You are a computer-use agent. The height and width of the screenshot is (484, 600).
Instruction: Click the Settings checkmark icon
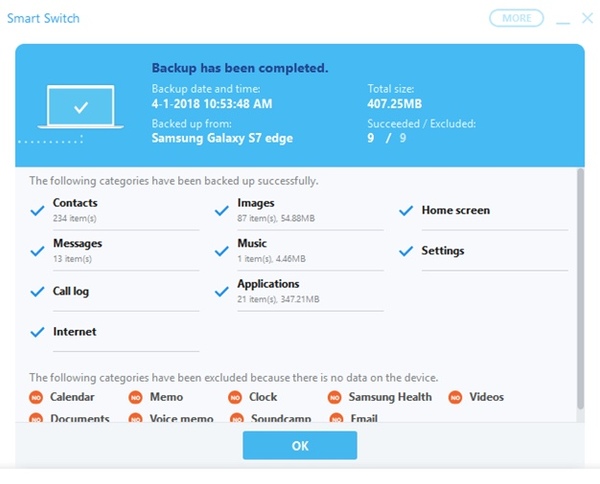pyautogui.click(x=406, y=251)
